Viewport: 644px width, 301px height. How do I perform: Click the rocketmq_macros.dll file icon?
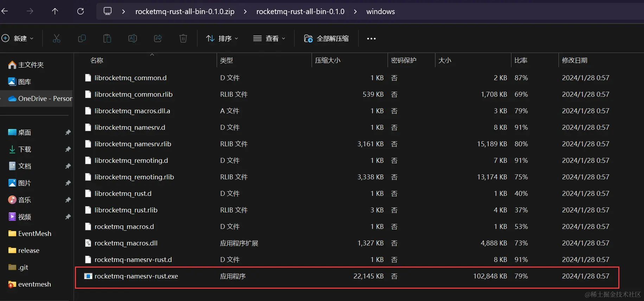(88, 243)
